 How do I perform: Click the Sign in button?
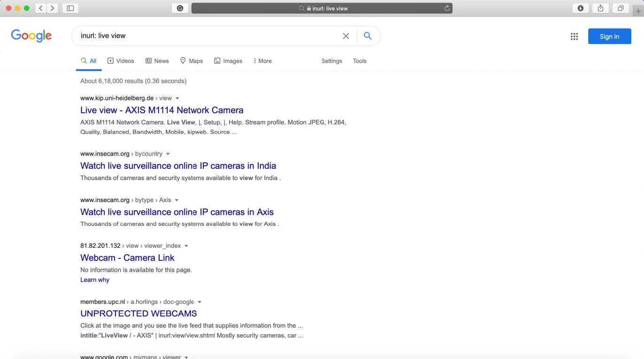coord(609,37)
